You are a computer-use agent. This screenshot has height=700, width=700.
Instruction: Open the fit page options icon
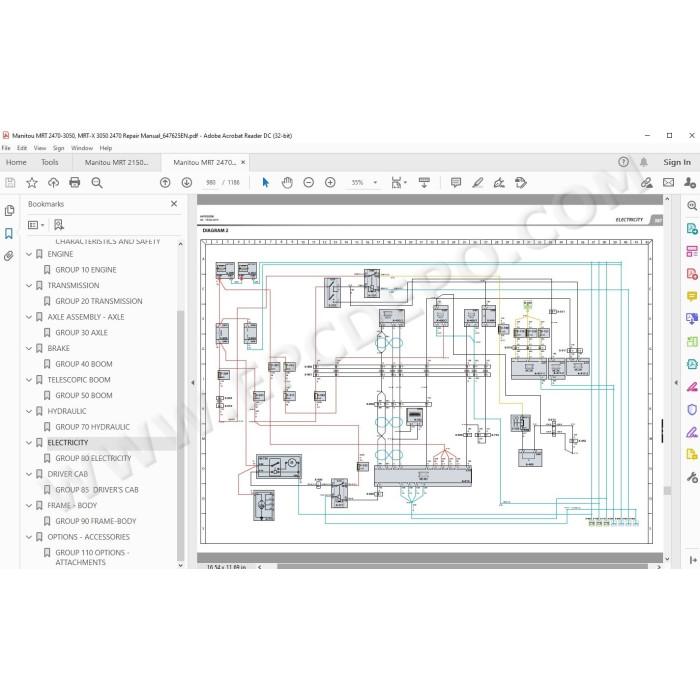click(x=398, y=183)
